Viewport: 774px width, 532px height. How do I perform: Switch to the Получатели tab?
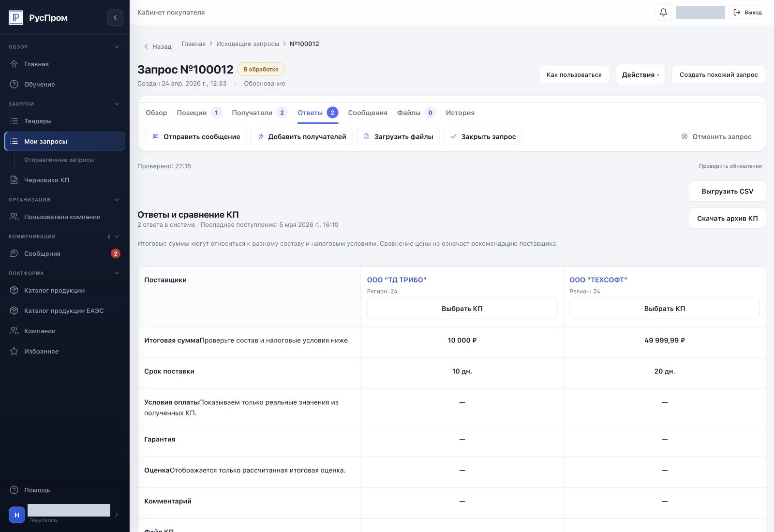pyautogui.click(x=259, y=113)
